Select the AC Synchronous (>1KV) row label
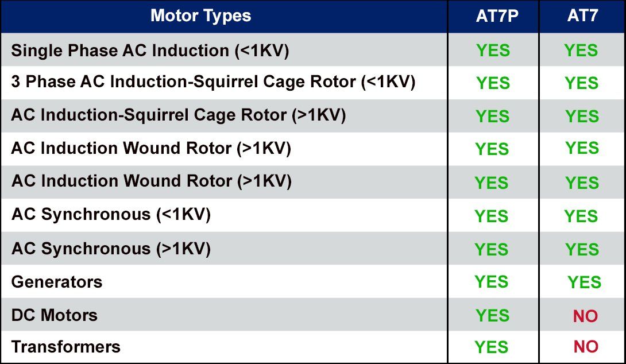Screen dimensions: 626x364 point(111,249)
